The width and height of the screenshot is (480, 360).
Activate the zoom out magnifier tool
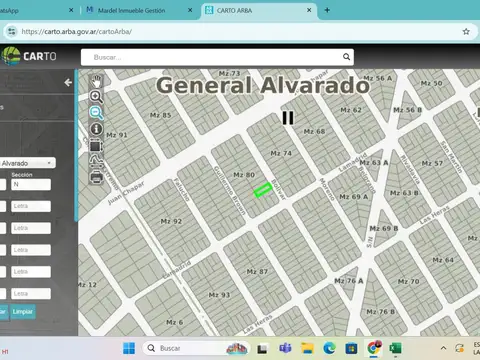(x=96, y=113)
